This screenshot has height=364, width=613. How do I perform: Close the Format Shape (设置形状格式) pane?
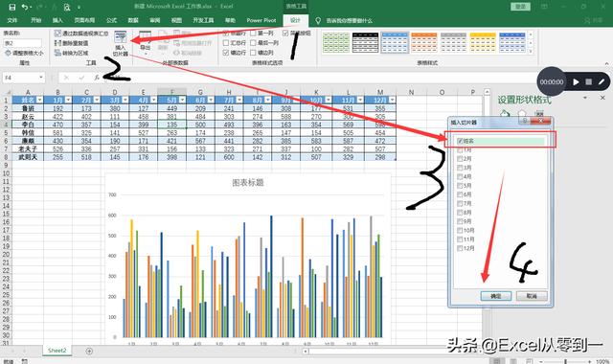602,98
